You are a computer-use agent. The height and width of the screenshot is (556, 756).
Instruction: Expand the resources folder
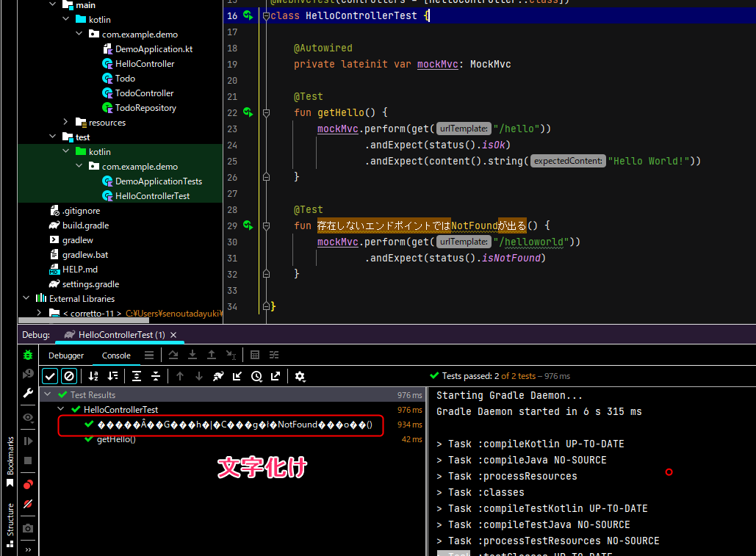tap(66, 122)
